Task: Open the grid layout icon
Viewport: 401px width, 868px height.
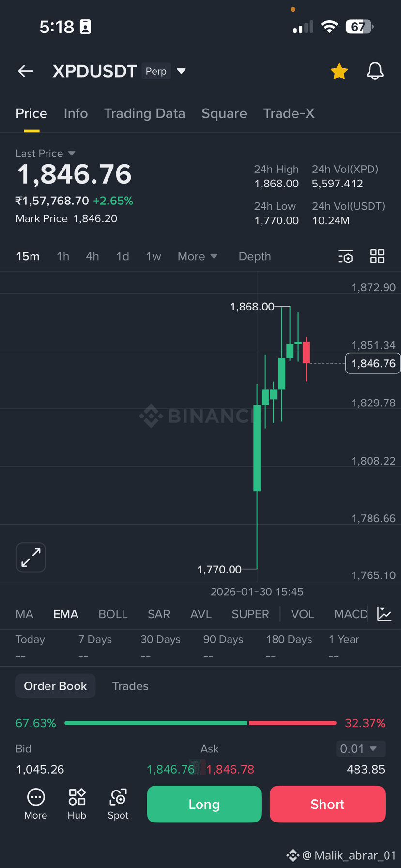Action: click(x=377, y=256)
